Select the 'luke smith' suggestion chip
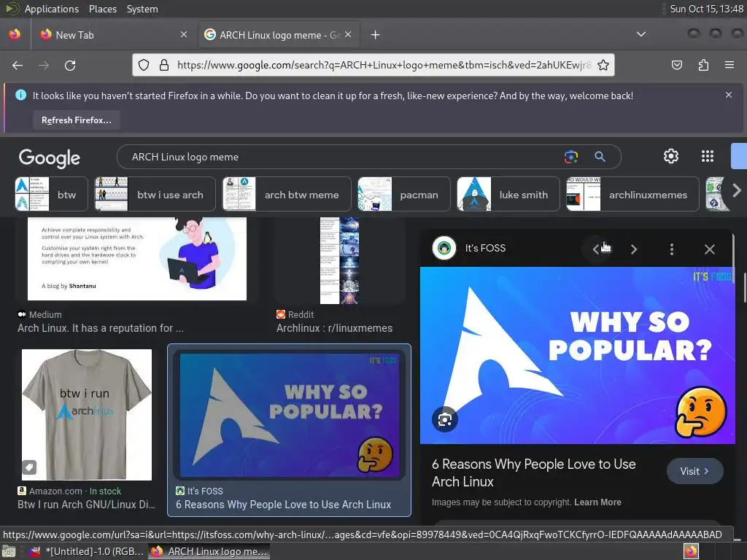Image resolution: width=747 pixels, height=560 pixels. point(508,194)
